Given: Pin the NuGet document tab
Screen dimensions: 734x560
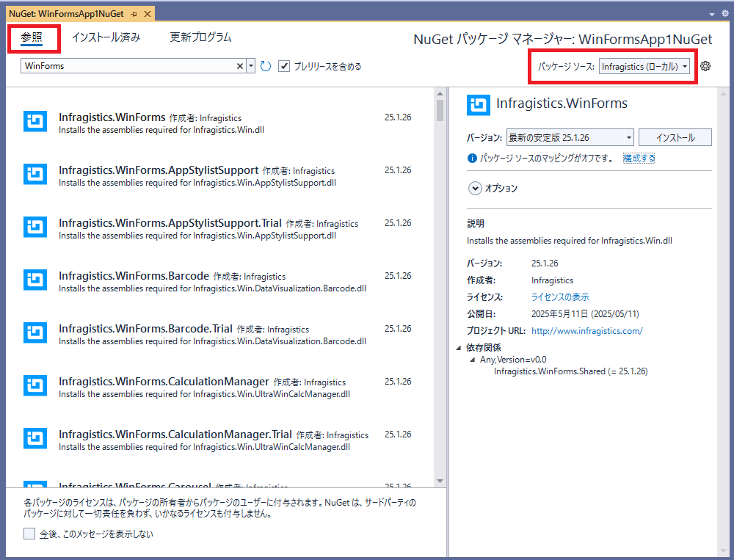Looking at the screenshot, I should pyautogui.click(x=134, y=14).
